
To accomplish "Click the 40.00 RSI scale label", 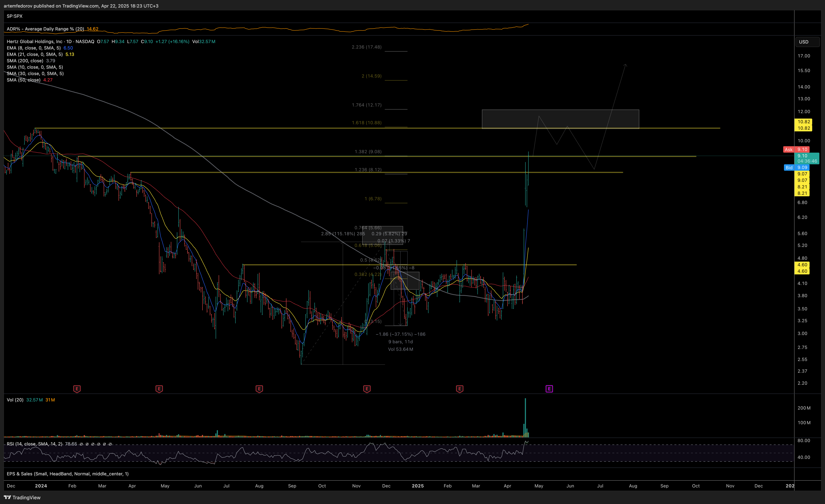I will 804,457.
